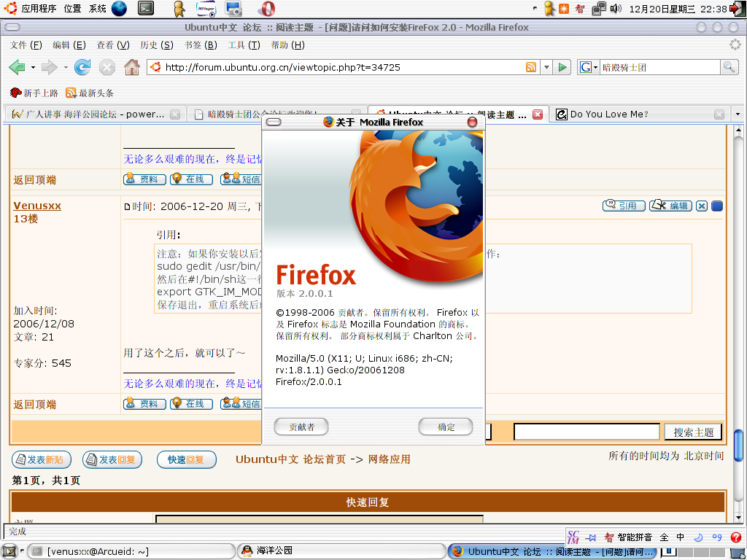Toggle the 全 mode in the SCIM toolbar

pyautogui.click(x=664, y=537)
